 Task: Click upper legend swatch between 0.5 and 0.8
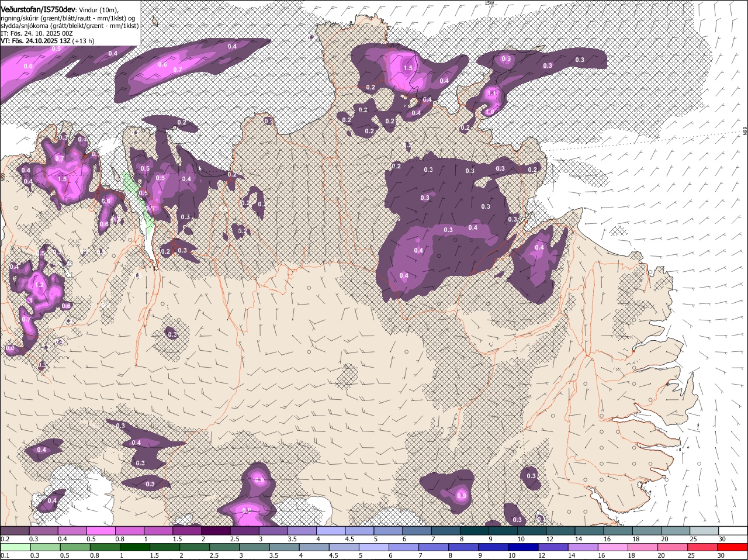[x=101, y=530]
